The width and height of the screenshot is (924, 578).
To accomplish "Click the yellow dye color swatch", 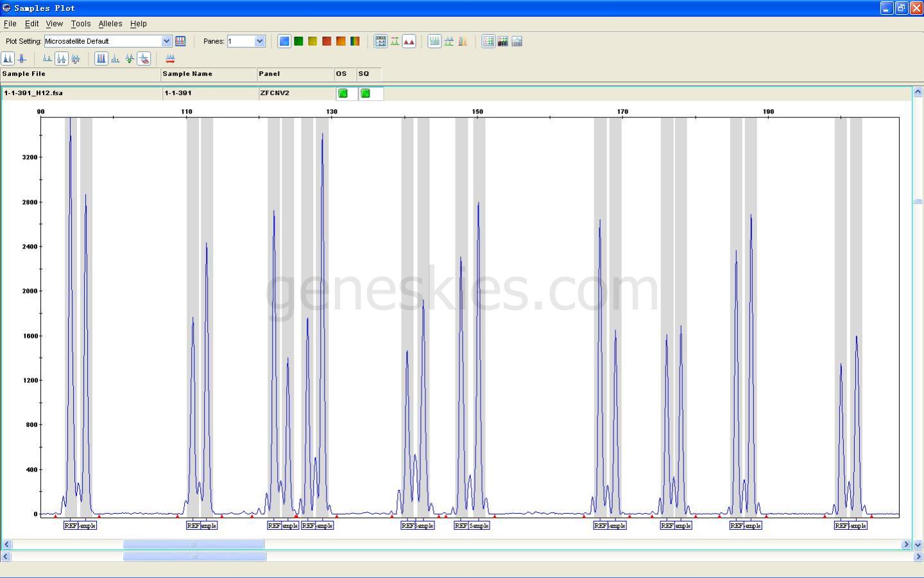I will 312,41.
